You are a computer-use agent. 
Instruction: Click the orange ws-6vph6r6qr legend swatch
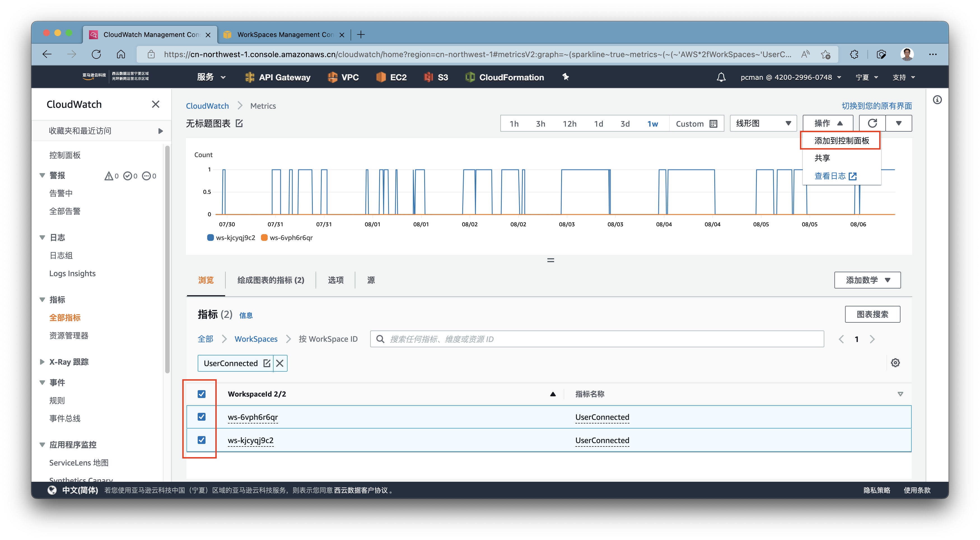point(264,238)
